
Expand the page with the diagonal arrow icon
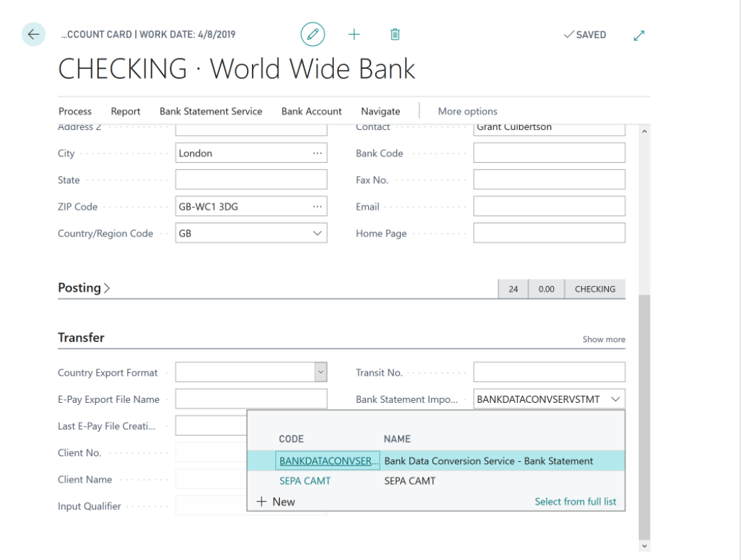pos(639,34)
